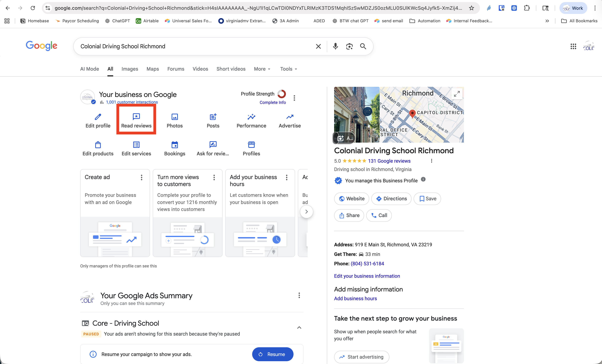The height and width of the screenshot is (364, 602).
Task: Click the Edit profile pencil icon
Action: click(x=98, y=117)
